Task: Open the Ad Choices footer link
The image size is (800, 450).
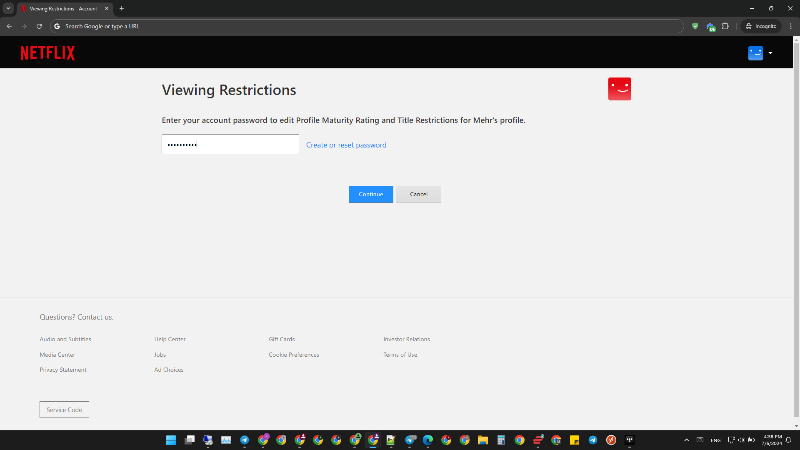Action: tap(168, 370)
